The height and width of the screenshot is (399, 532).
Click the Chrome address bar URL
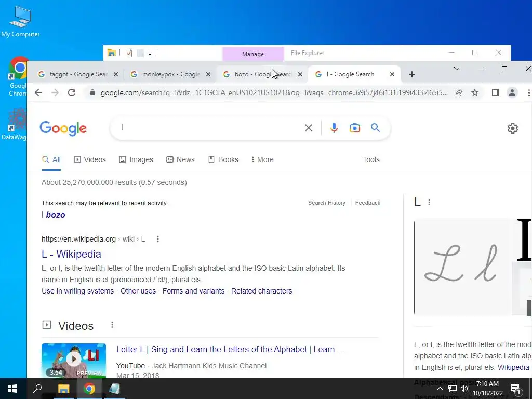274,92
